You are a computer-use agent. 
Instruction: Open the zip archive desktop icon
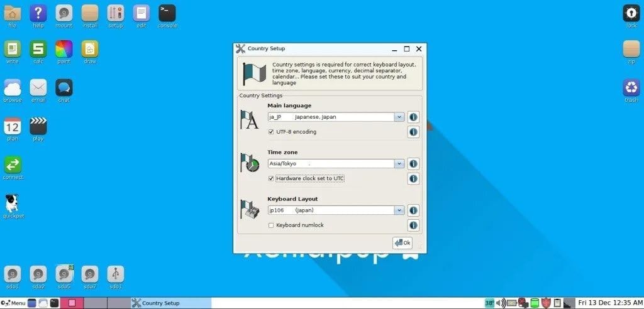tap(631, 49)
